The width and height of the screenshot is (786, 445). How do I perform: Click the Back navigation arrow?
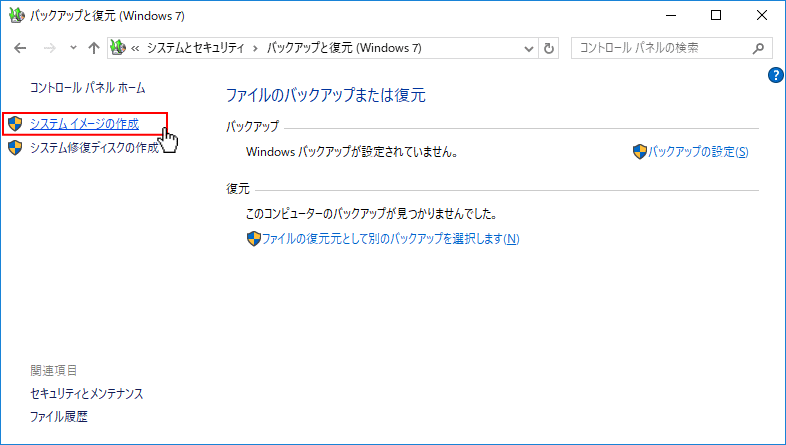click(x=20, y=48)
